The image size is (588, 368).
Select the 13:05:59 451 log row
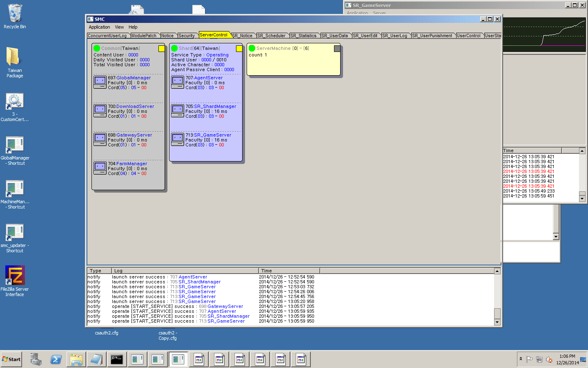(529, 196)
